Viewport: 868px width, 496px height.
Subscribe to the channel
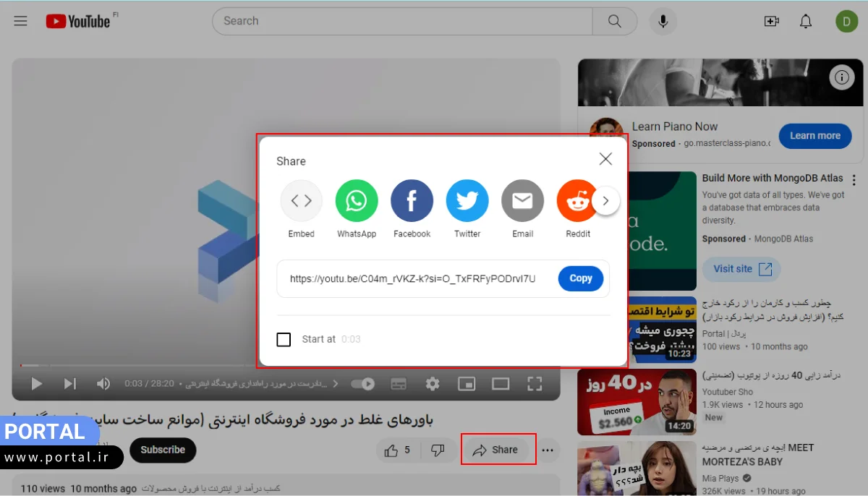coord(163,450)
